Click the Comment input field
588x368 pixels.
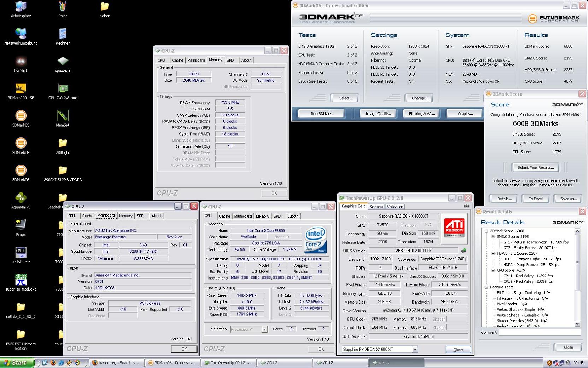click(x=540, y=332)
